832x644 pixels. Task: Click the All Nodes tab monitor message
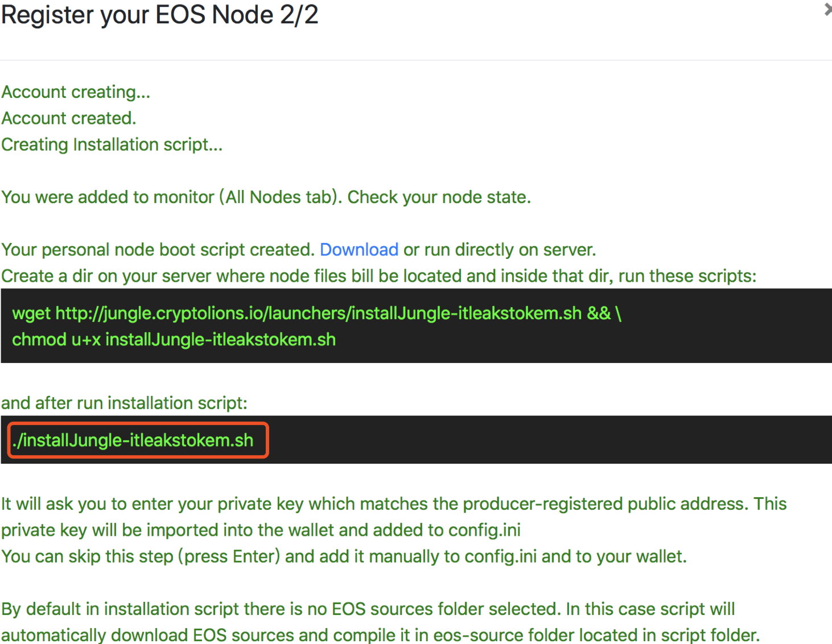click(266, 197)
